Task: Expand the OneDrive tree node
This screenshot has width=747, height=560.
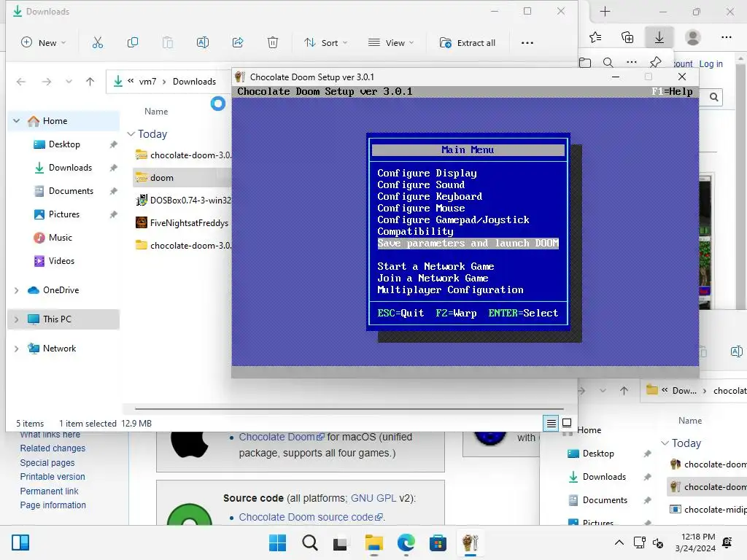Action: [x=17, y=290]
